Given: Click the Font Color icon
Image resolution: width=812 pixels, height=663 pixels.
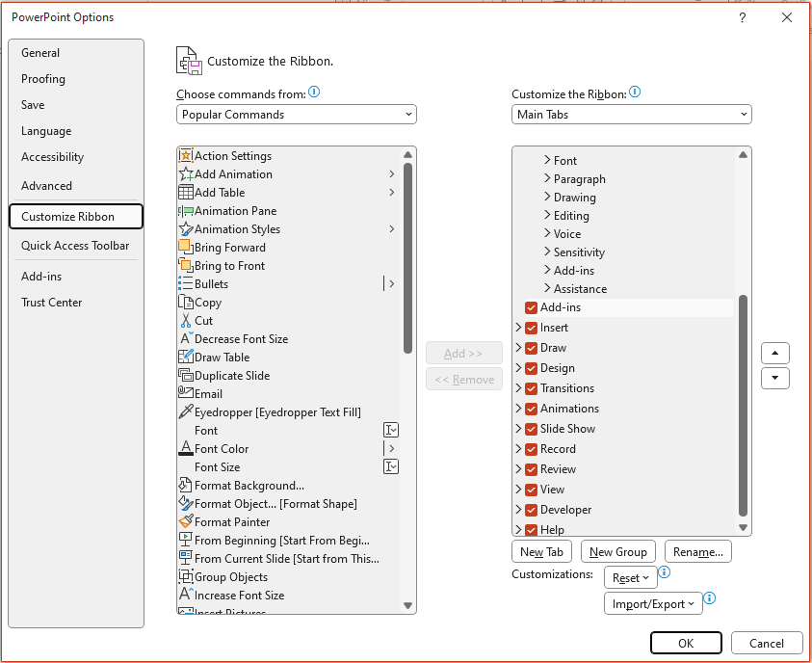Looking at the screenshot, I should pyautogui.click(x=185, y=448).
